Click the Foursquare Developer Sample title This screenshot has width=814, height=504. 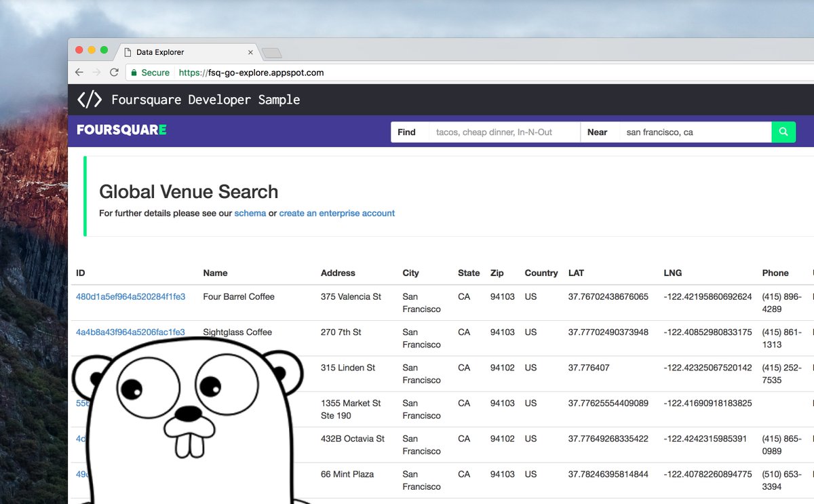(x=206, y=100)
